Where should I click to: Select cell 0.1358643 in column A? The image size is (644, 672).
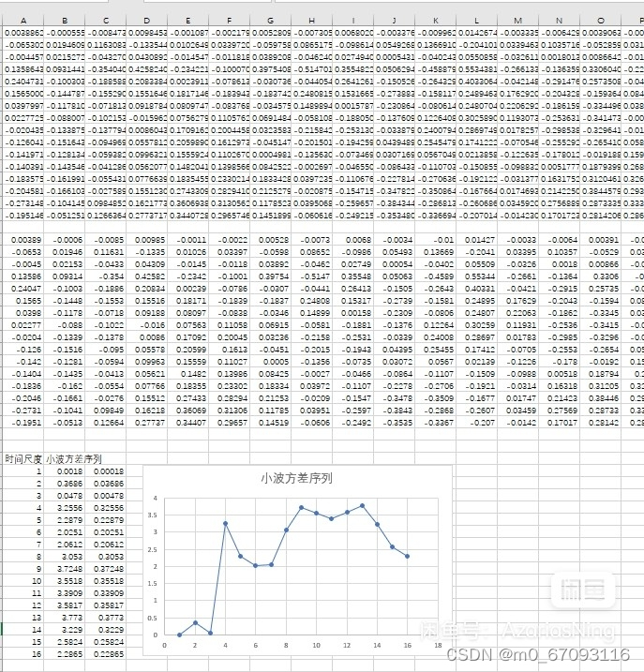click(x=23, y=69)
